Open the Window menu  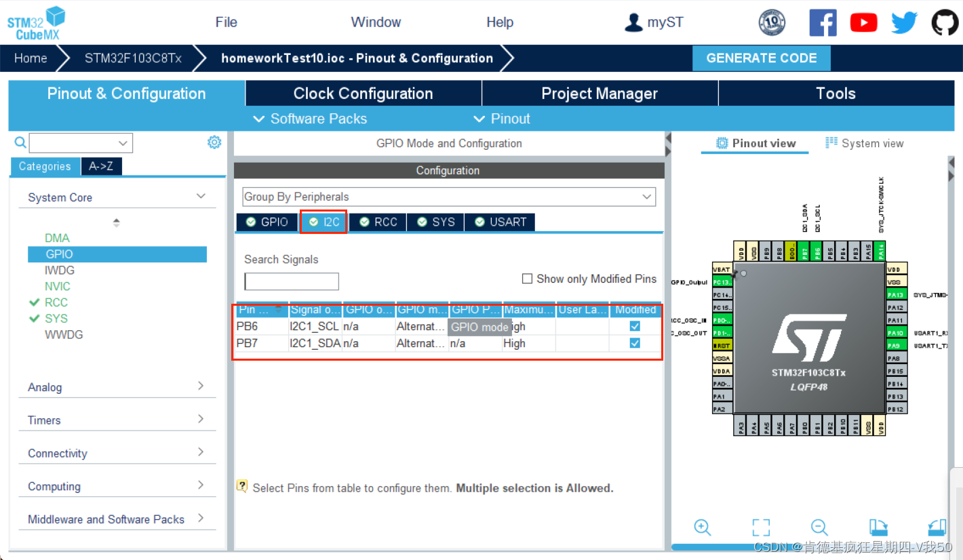(376, 22)
